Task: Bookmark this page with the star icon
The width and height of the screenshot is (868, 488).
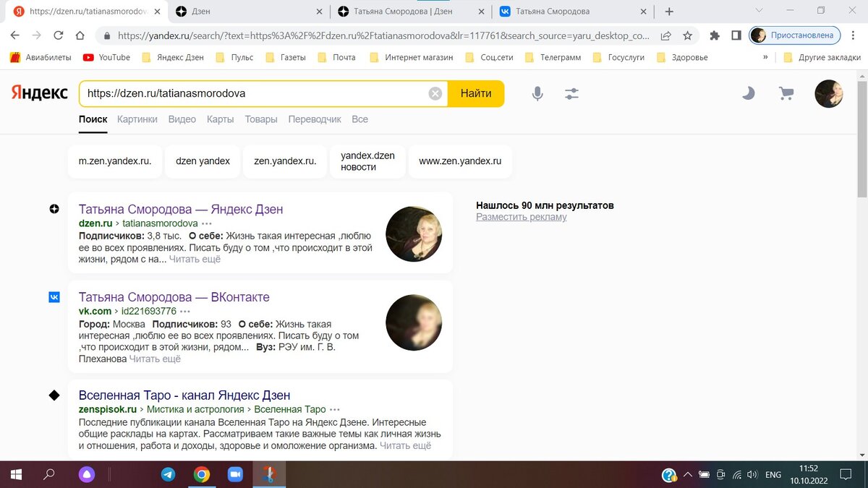Action: pos(687,35)
